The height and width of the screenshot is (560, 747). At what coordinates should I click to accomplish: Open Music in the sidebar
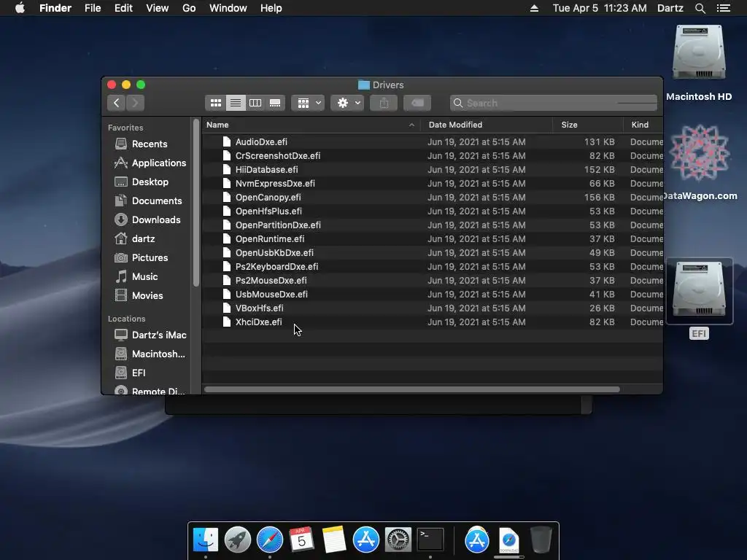tap(136, 276)
